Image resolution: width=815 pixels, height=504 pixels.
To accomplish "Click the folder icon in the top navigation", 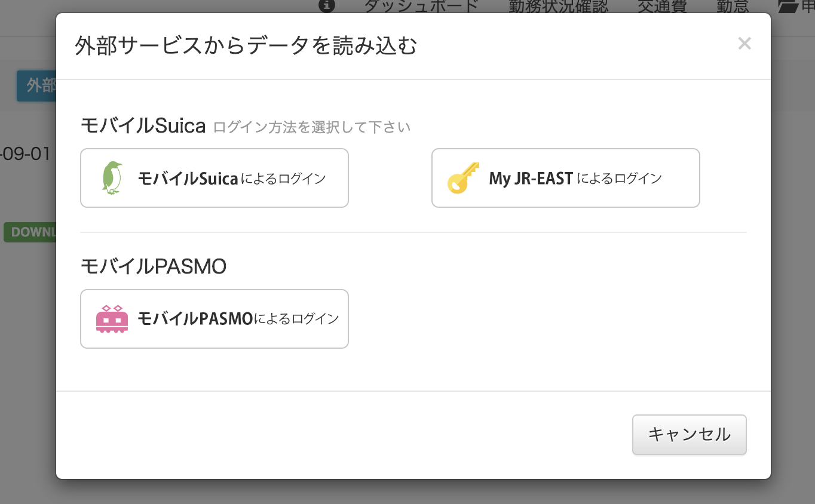I will (x=788, y=6).
